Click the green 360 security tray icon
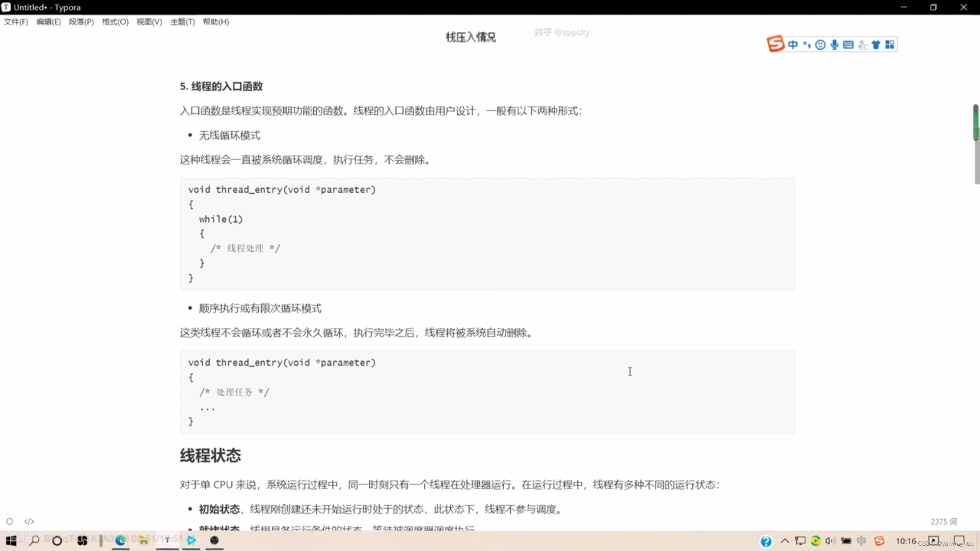 tap(816, 541)
